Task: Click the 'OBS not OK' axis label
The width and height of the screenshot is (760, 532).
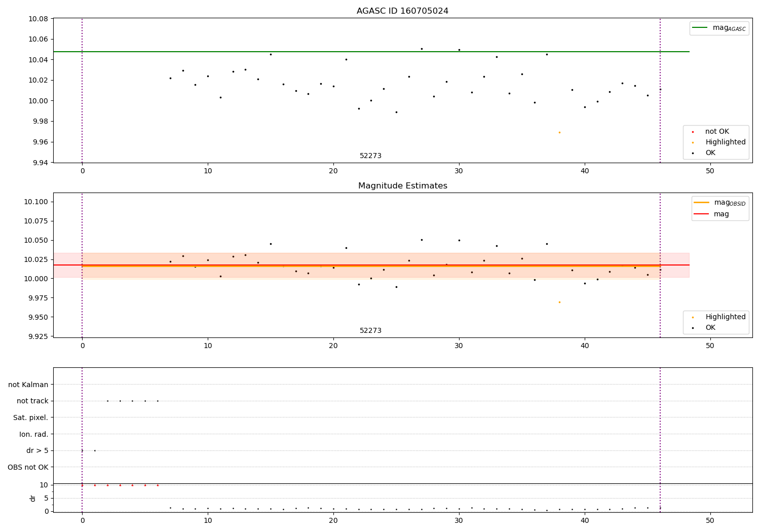Action: click(28, 467)
